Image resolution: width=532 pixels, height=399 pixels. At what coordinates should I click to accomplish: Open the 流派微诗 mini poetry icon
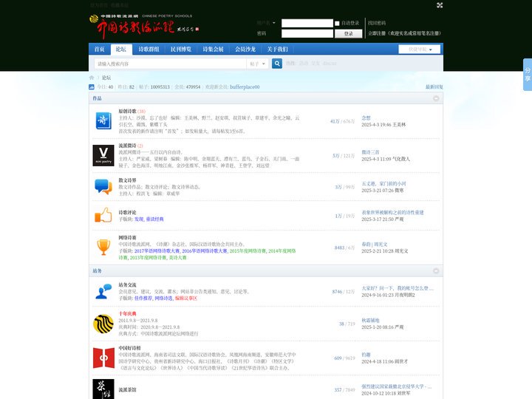(103, 155)
